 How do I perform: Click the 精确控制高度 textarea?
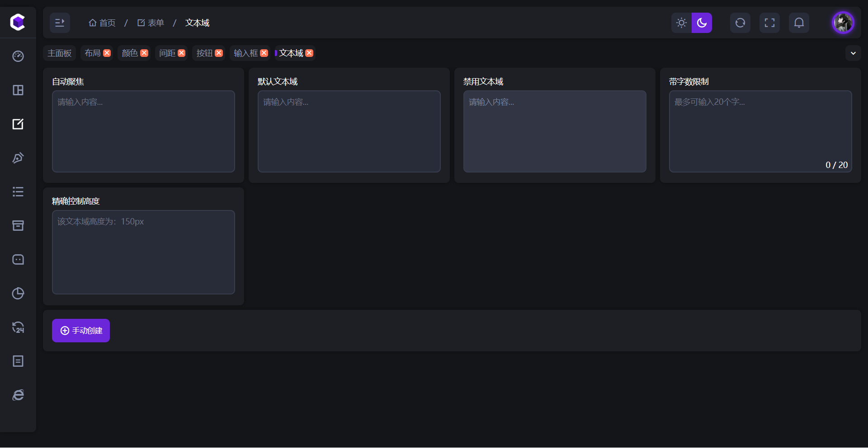[143, 252]
